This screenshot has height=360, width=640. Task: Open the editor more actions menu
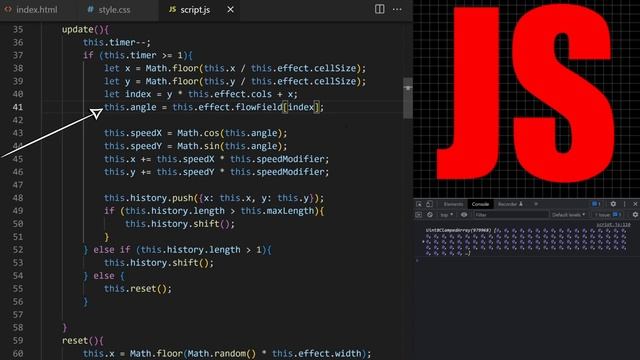(397, 9)
